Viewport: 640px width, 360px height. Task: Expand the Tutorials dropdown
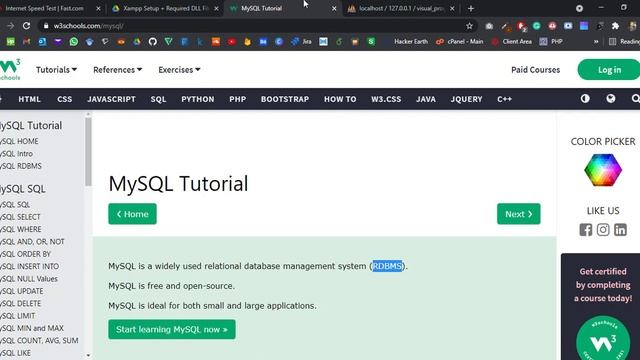(56, 70)
